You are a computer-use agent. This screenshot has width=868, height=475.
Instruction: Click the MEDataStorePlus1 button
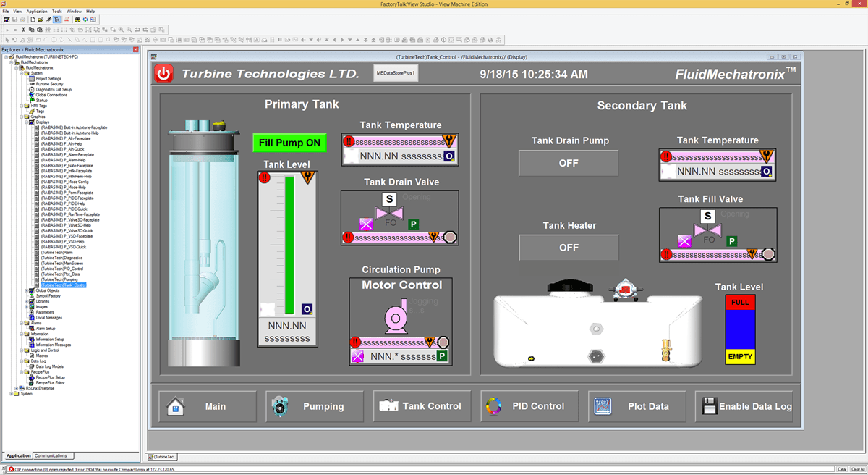click(395, 73)
